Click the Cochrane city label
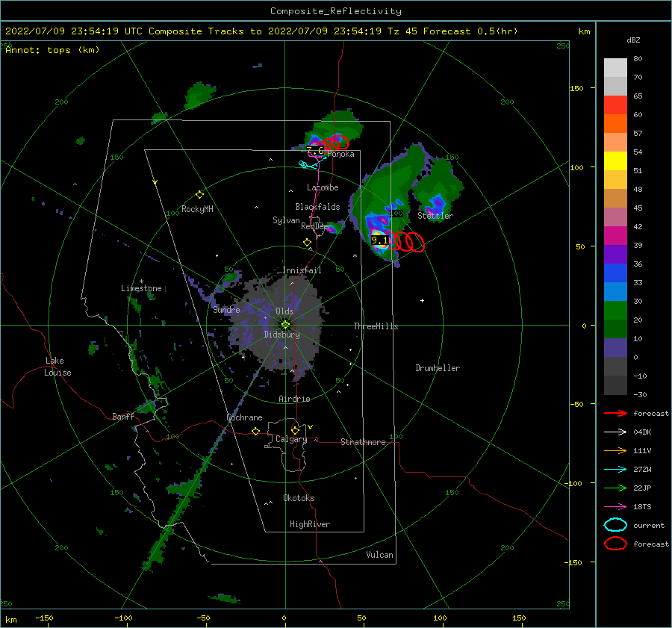 pyautogui.click(x=244, y=417)
